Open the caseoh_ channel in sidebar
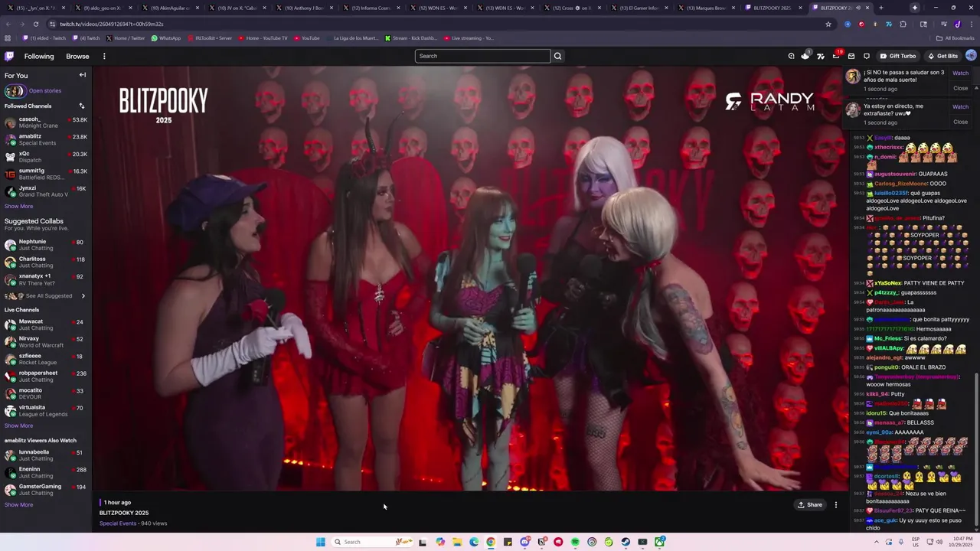This screenshot has width=980, height=551. pos(46,122)
